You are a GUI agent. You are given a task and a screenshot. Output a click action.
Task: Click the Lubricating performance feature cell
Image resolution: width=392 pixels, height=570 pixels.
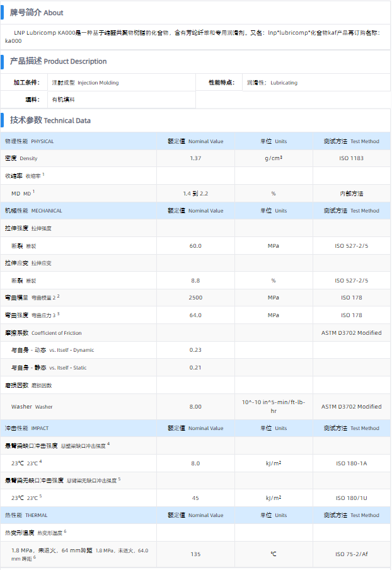point(272,83)
